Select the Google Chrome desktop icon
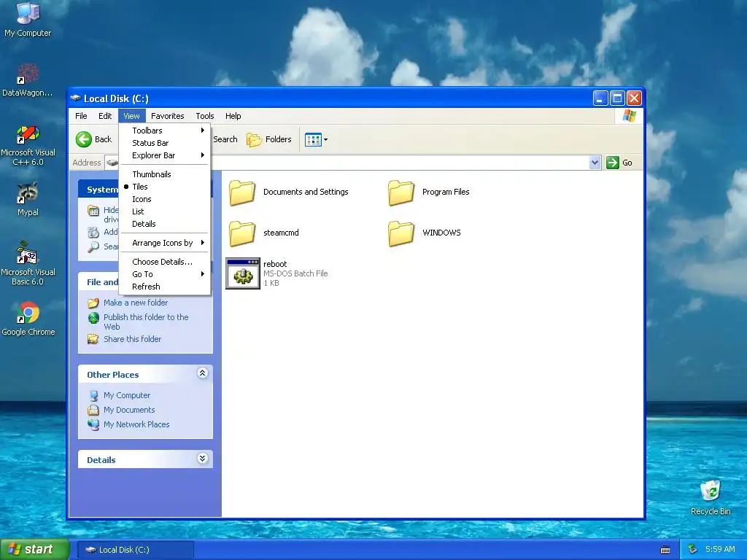Screen dimensions: 747x560 [x=28, y=313]
